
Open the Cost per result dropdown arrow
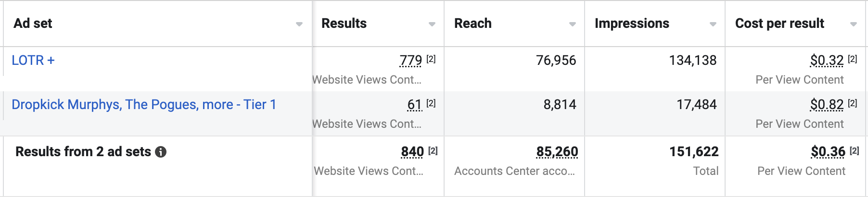(x=853, y=24)
